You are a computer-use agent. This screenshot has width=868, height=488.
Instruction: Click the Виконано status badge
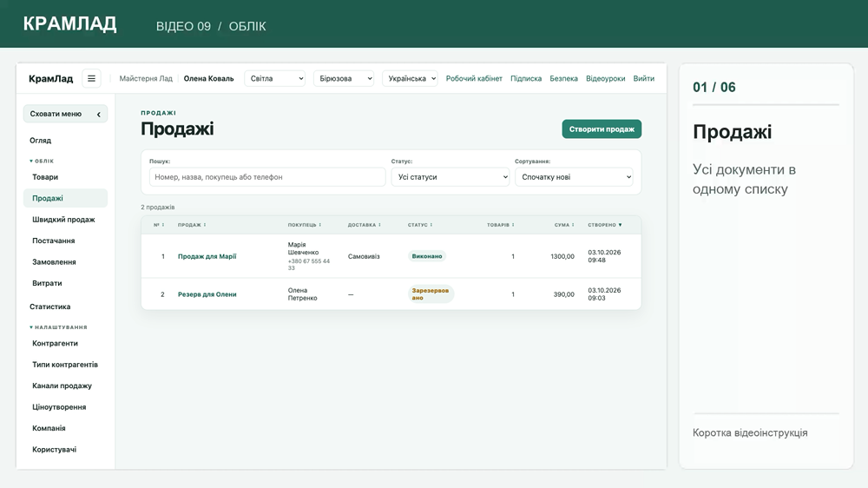point(427,256)
